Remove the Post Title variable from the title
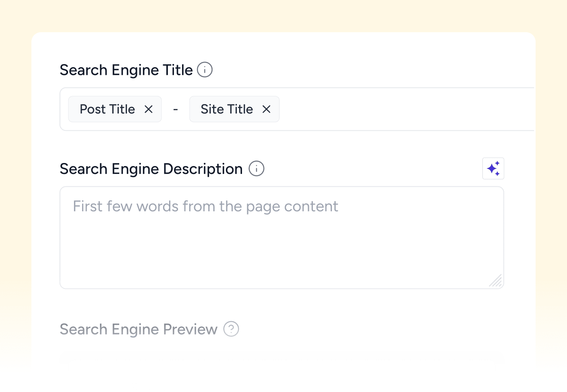Image resolution: width=567 pixels, height=392 pixels. [x=149, y=109]
